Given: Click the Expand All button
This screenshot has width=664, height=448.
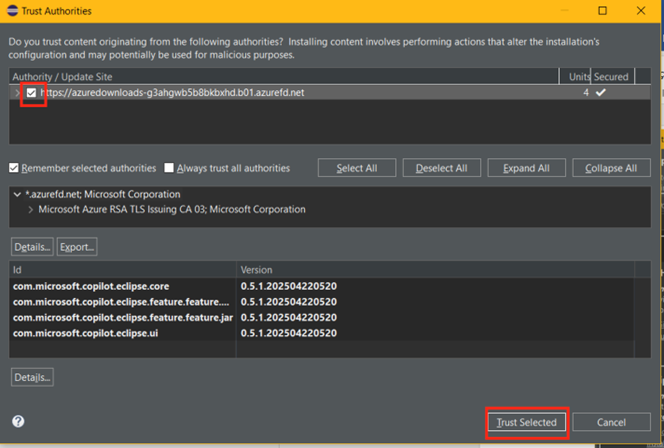Looking at the screenshot, I should point(526,168).
